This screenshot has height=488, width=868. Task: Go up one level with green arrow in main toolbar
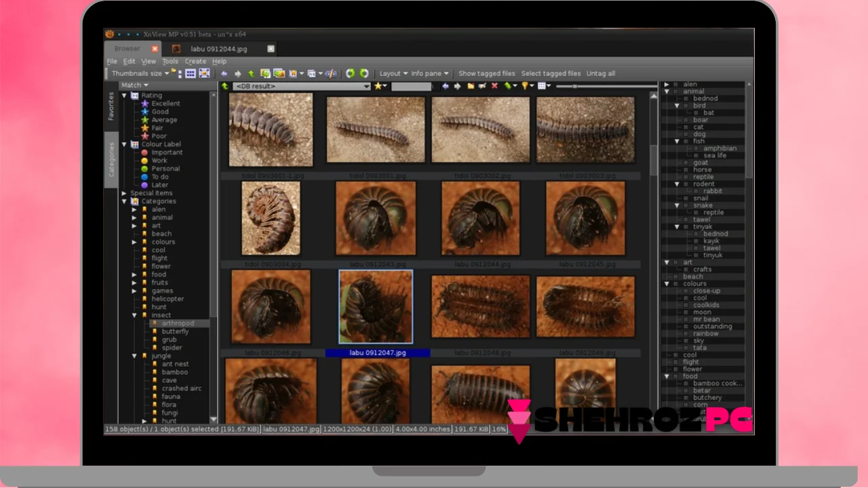(x=251, y=73)
